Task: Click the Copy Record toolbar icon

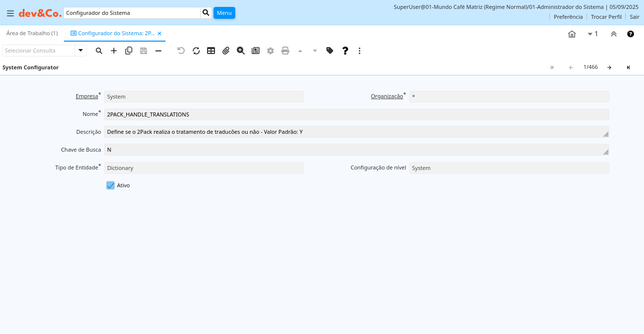Action: coord(129,51)
